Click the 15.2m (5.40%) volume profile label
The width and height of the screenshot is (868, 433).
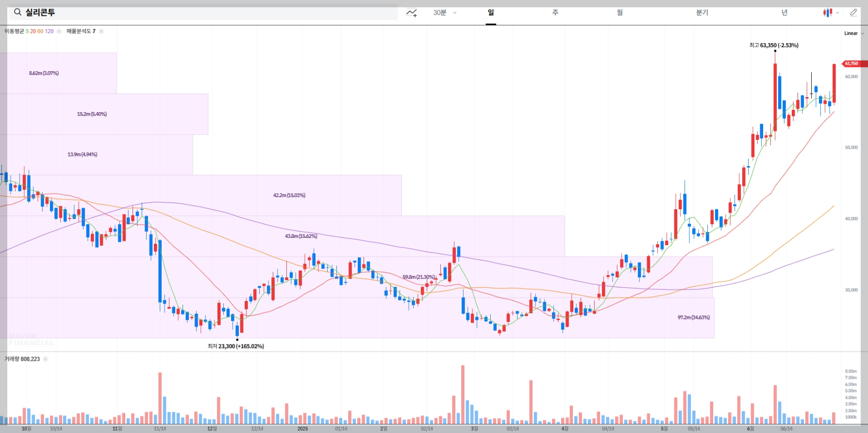point(92,114)
